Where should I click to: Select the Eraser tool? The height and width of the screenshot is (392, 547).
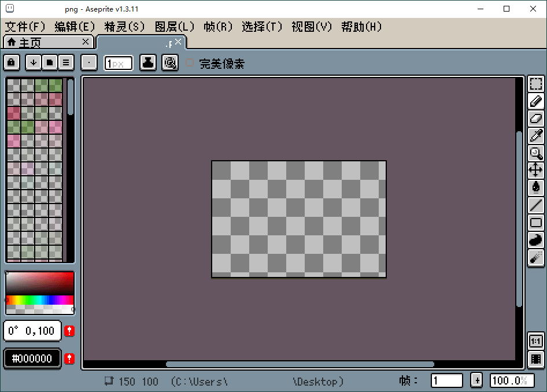(536, 119)
